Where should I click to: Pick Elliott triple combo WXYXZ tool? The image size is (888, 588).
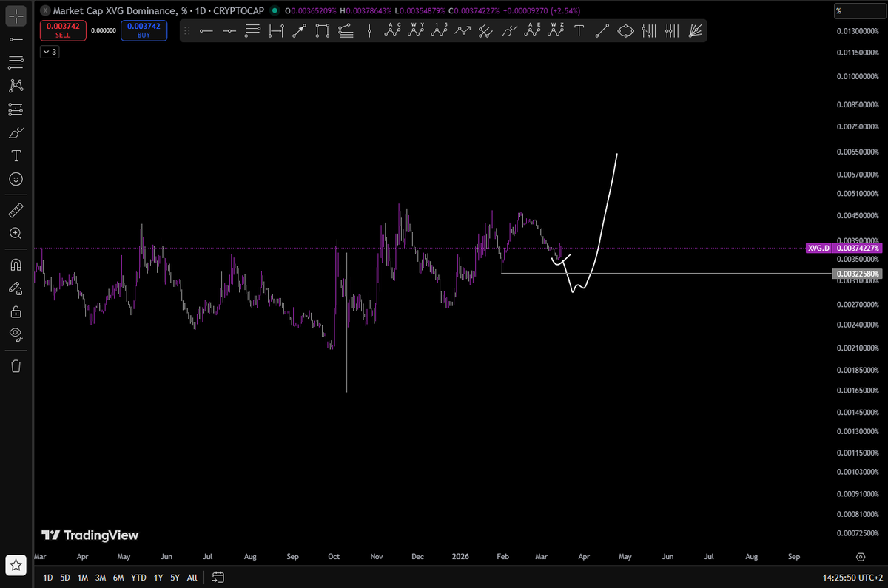coord(556,31)
